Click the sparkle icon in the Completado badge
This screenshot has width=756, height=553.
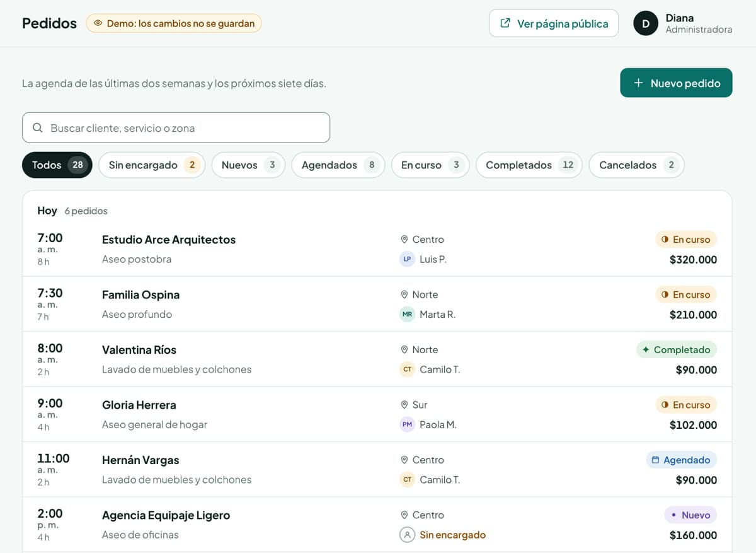(646, 349)
